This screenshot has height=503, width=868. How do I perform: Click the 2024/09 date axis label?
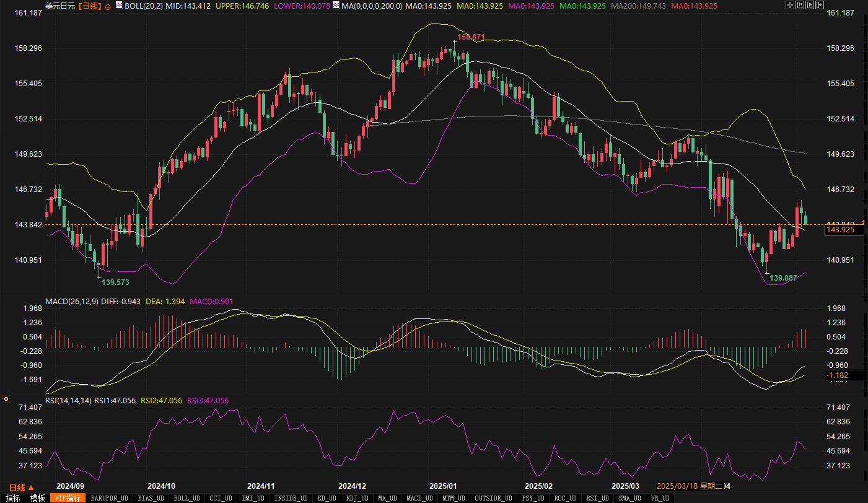(70, 486)
